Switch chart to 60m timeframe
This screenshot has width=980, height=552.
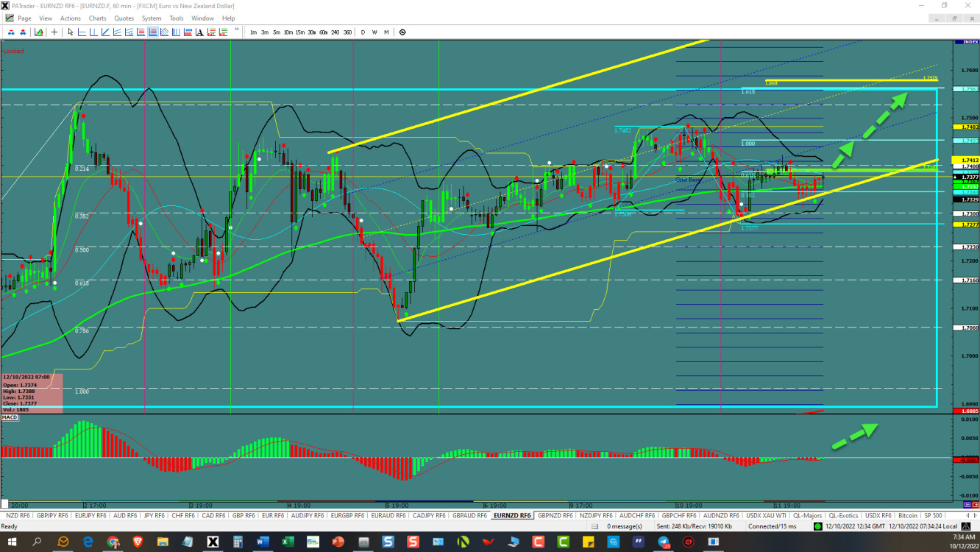tap(324, 32)
